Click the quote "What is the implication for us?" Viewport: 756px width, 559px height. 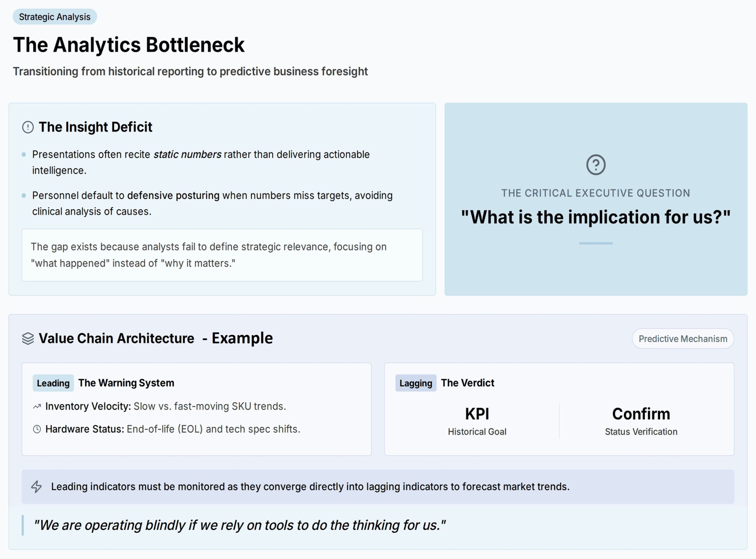point(596,217)
